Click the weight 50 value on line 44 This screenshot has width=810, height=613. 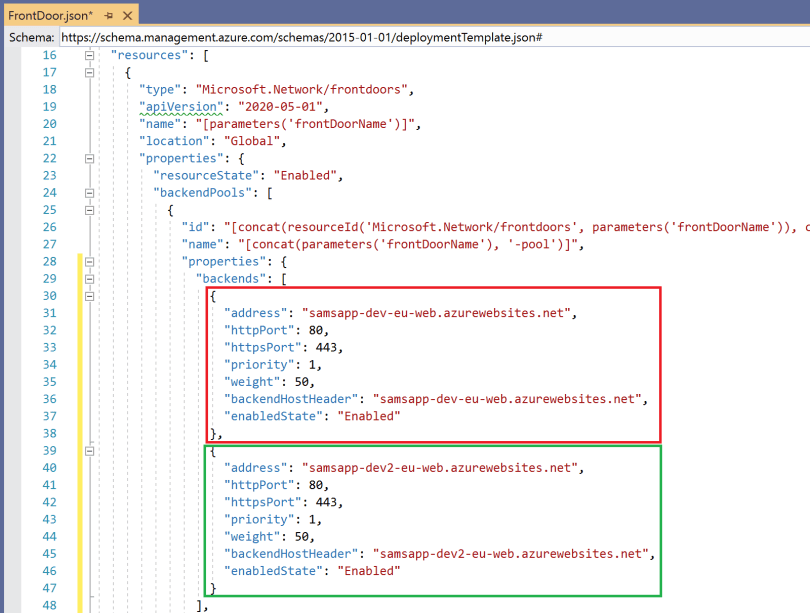(x=302, y=537)
